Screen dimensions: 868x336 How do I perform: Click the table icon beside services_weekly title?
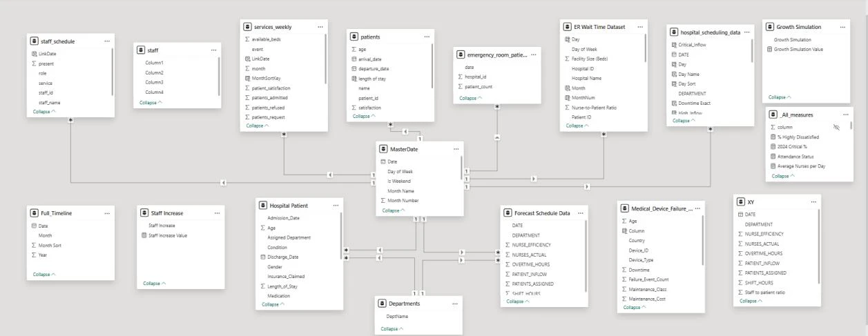(x=248, y=27)
